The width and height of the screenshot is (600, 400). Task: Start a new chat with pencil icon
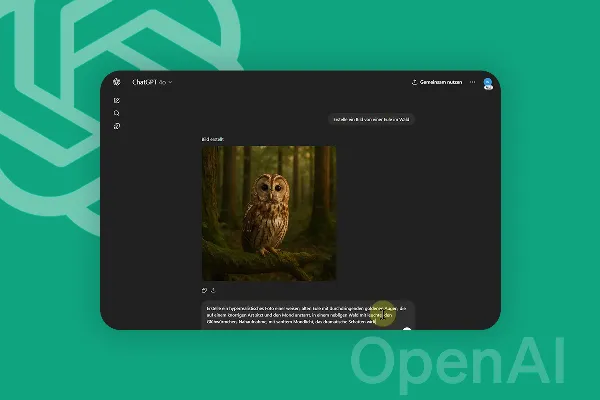click(117, 100)
